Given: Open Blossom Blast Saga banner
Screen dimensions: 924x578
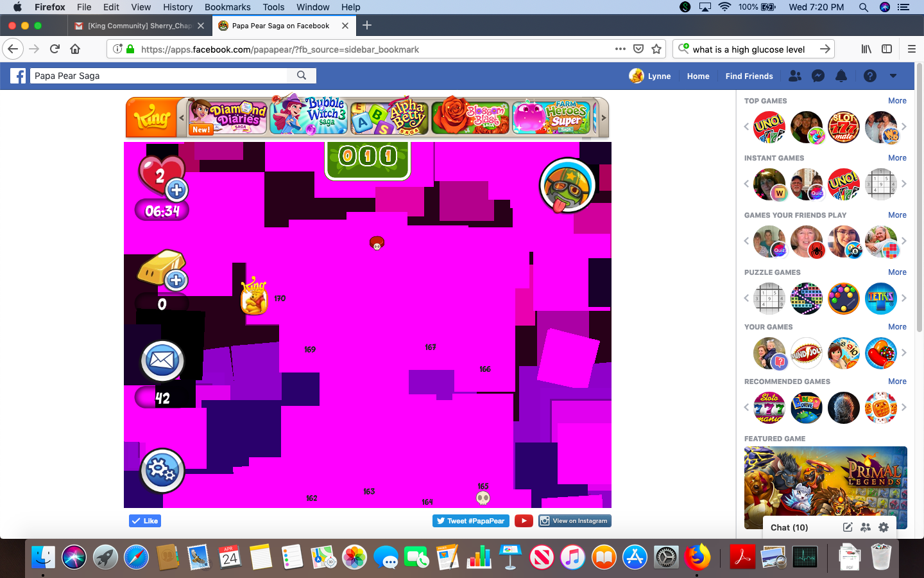Looking at the screenshot, I should [x=470, y=116].
